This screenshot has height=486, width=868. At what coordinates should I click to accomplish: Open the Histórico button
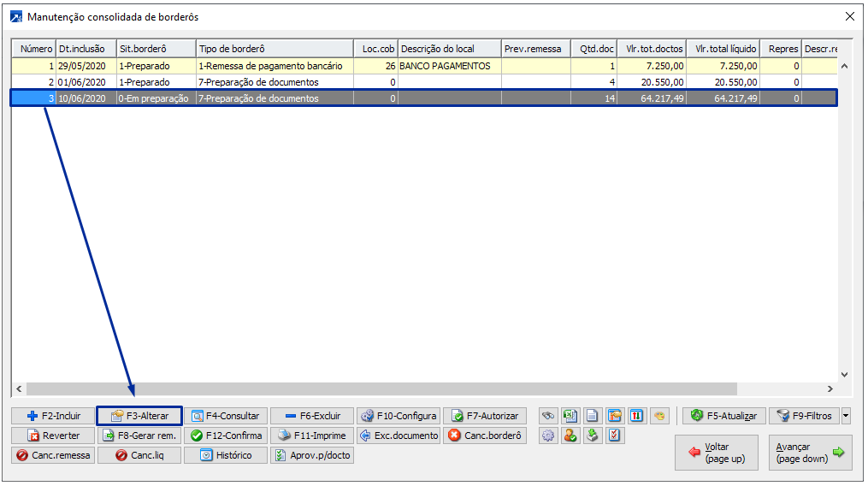(226, 455)
